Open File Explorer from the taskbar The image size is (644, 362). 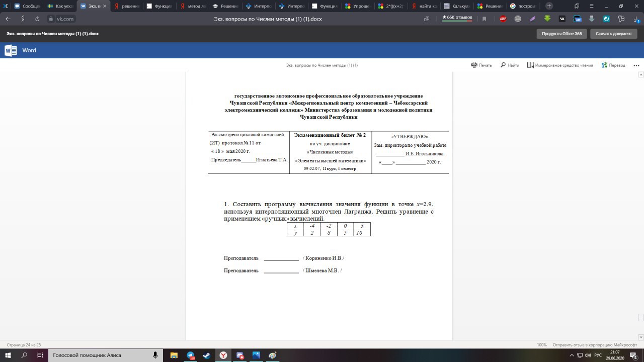[174, 355]
